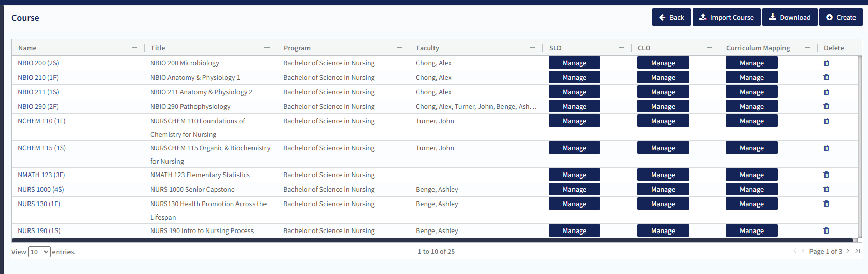Expand the entries-per-page dropdown
The height and width of the screenshot is (274, 868).
[x=39, y=252]
